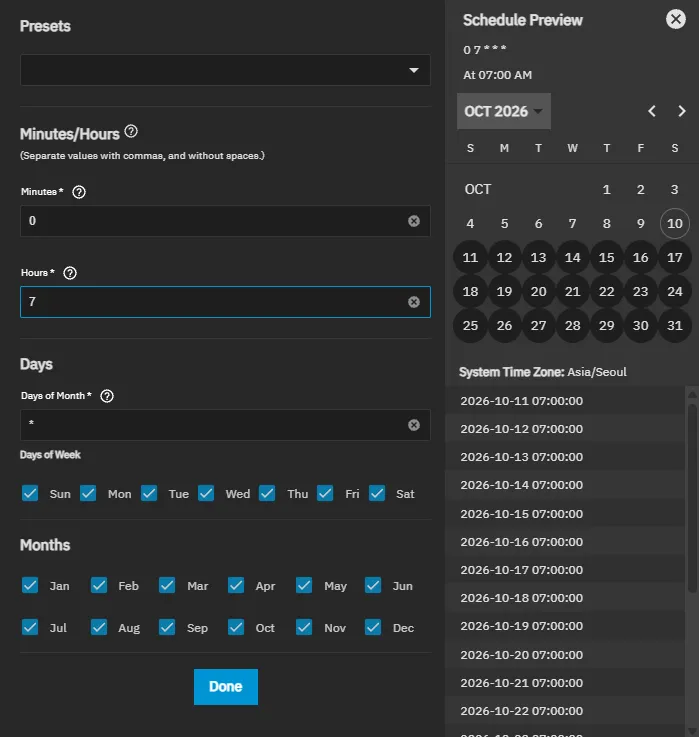Viewport: 699px width, 737px height.
Task: Uncheck the Sun day checkbox
Action: 30,494
